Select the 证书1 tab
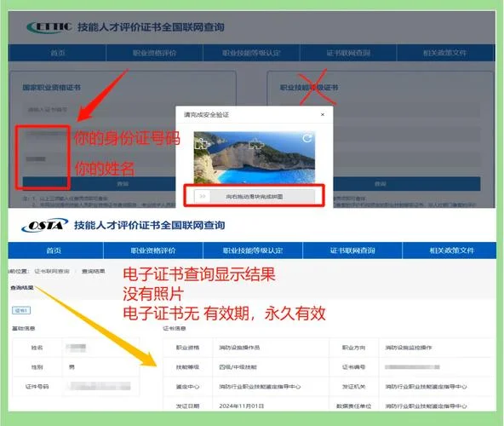The width and height of the screenshot is (504, 426). pos(21,310)
